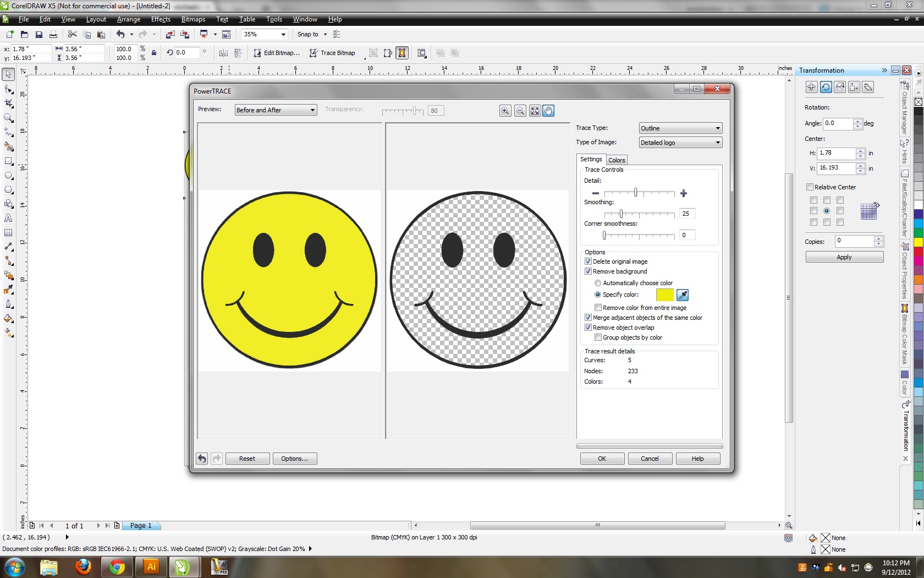The width and height of the screenshot is (924, 578).
Task: Click the eyedropper beside Specify color
Action: pyautogui.click(x=683, y=295)
